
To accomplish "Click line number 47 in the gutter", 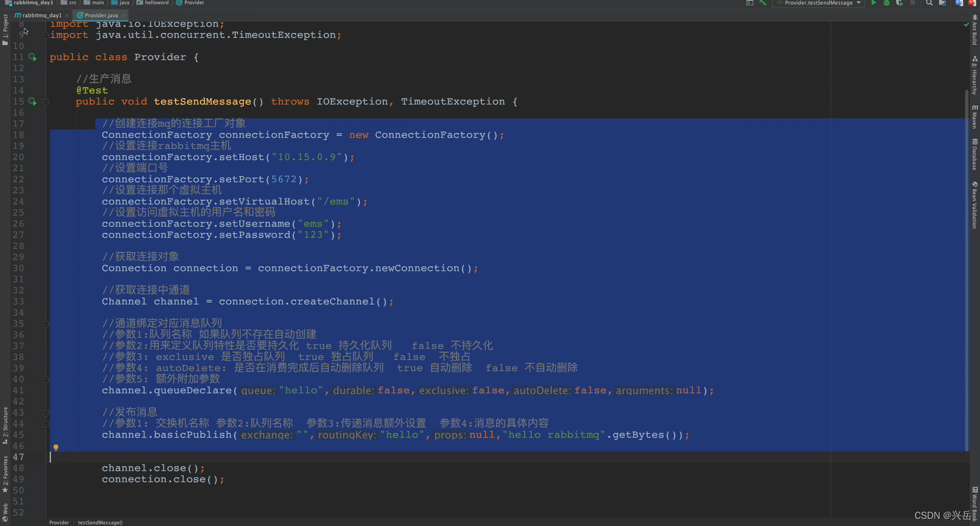I will pos(18,457).
